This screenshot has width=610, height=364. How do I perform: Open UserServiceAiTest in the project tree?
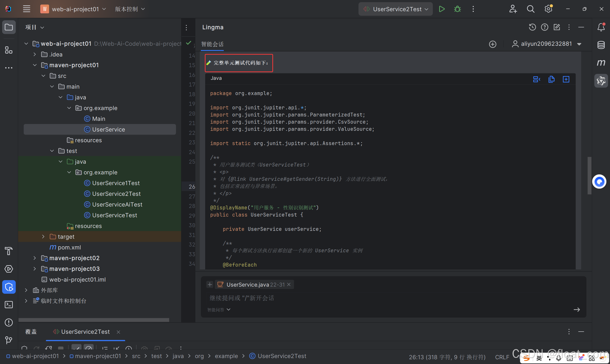tap(117, 205)
